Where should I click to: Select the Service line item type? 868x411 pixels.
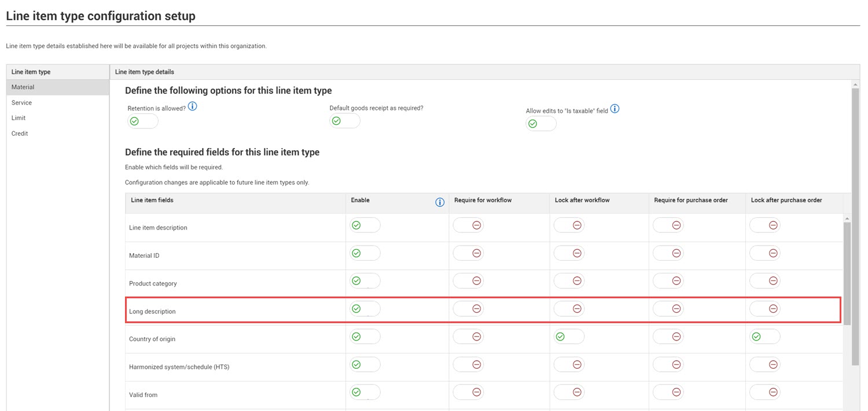point(58,103)
